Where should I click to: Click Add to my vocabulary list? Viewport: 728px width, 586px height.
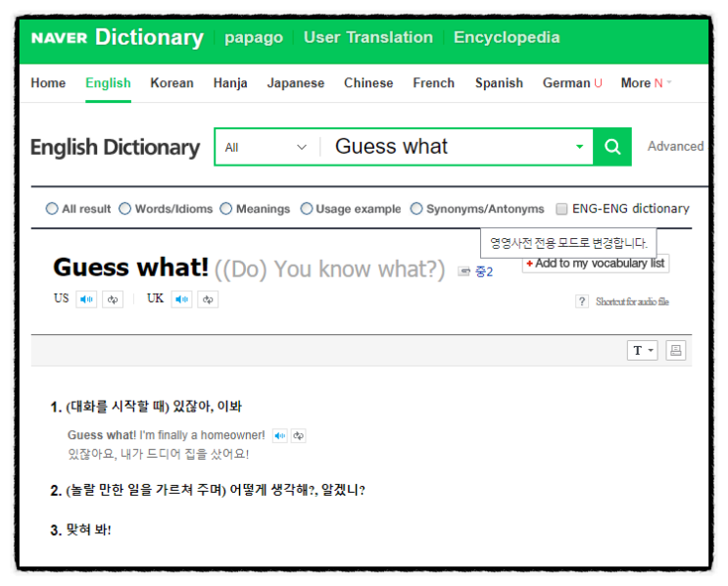click(596, 264)
